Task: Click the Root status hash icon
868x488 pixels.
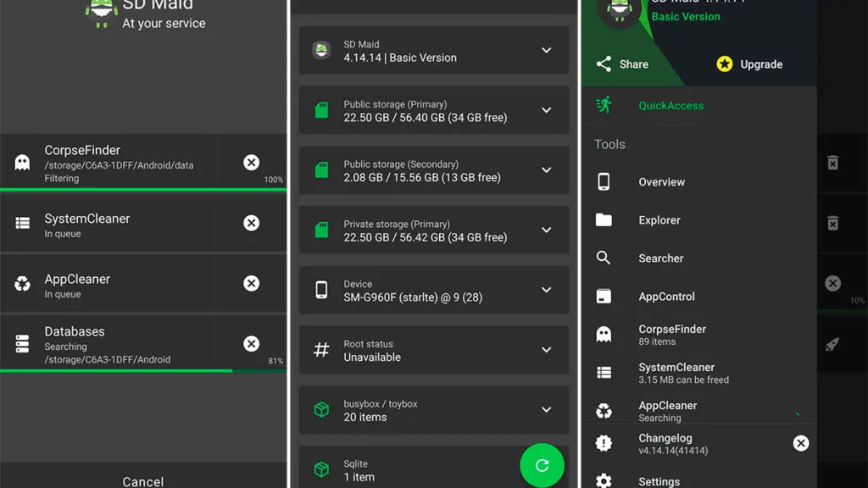Action: pos(321,350)
